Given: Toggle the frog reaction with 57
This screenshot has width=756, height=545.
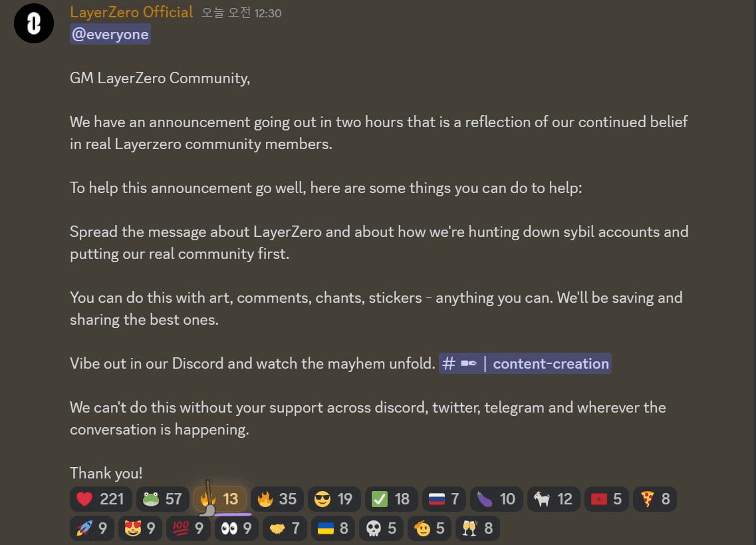Looking at the screenshot, I should (x=162, y=498).
